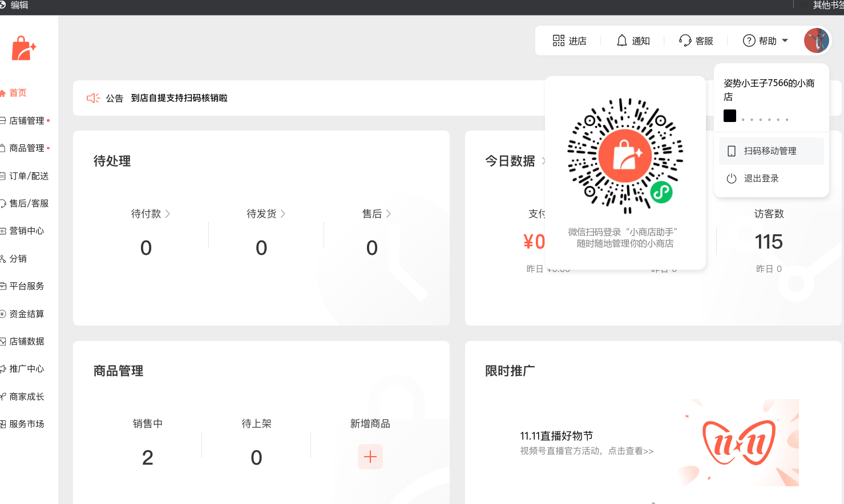This screenshot has width=844, height=504.
Task: Click the 待付款 count 0
Action: coord(146,248)
